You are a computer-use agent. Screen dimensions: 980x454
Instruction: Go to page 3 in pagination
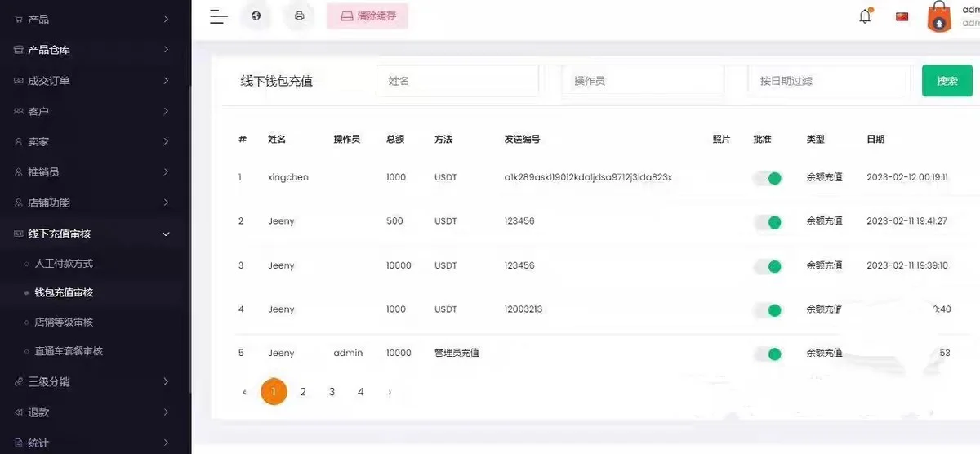click(x=332, y=392)
